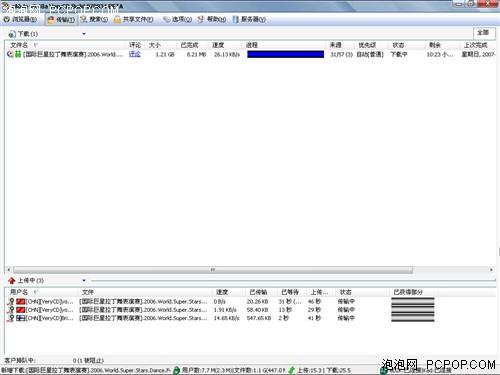Click the connection status icon in the status bar
Viewport: 500px width, 375px height.
pyautogui.click(x=384, y=370)
